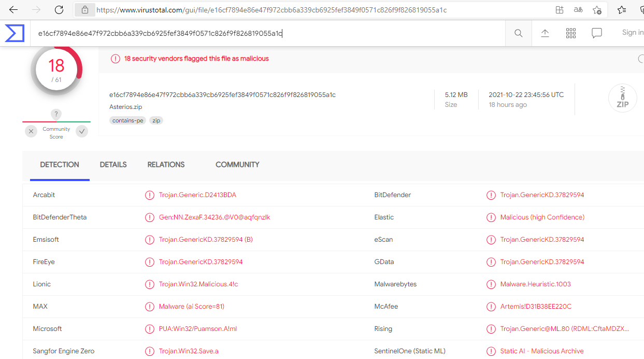Image resolution: width=644 pixels, height=359 pixels.
Task: Click the eScan vendor name
Action: point(384,240)
